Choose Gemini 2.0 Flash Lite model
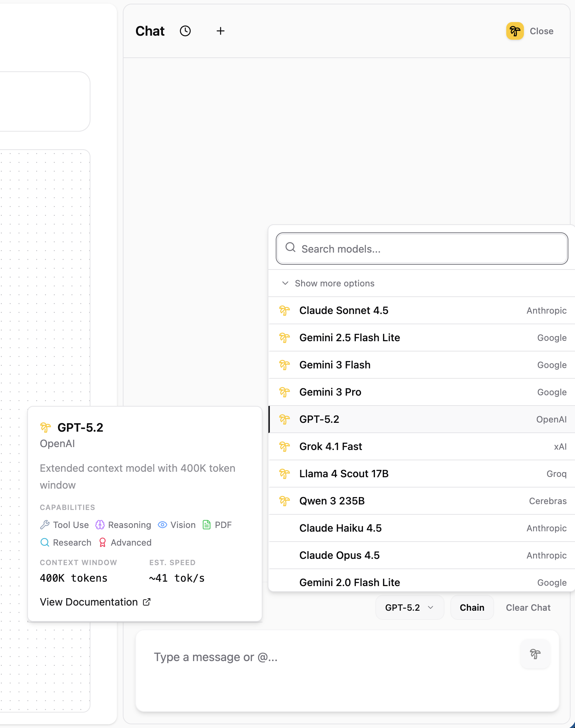This screenshot has width=575, height=728. (422, 581)
